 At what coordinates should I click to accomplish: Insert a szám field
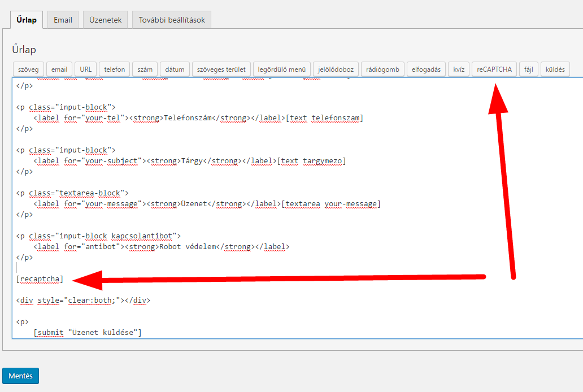pyautogui.click(x=145, y=69)
